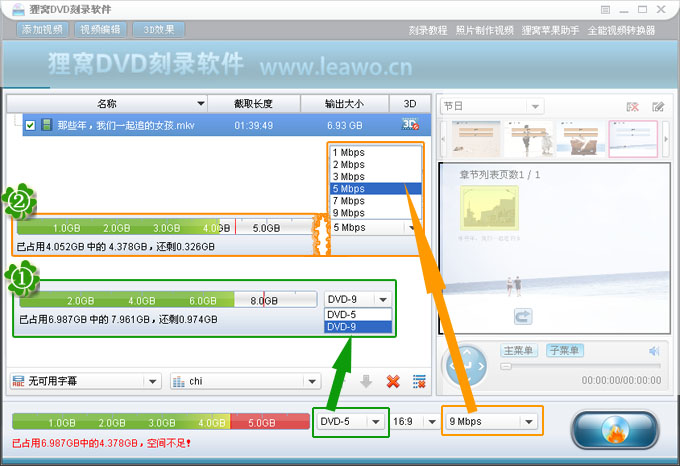
Task: Click the green film file icon in the row
Action: click(46, 125)
